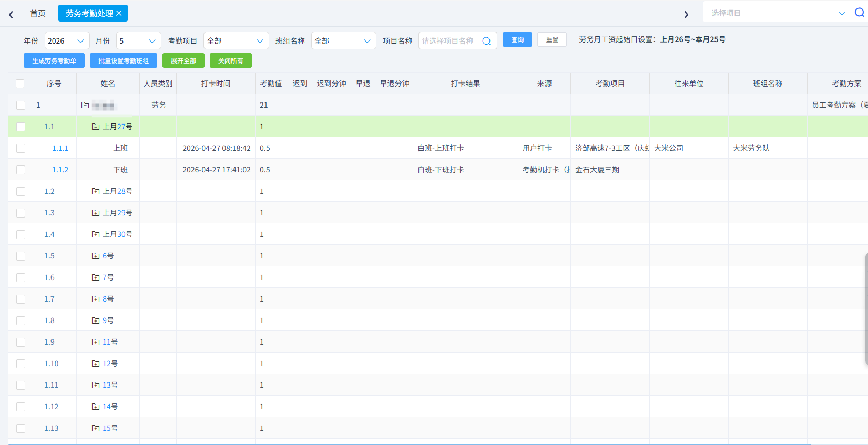
Task: Open the 月份 dropdown showing 5
Action: [138, 41]
